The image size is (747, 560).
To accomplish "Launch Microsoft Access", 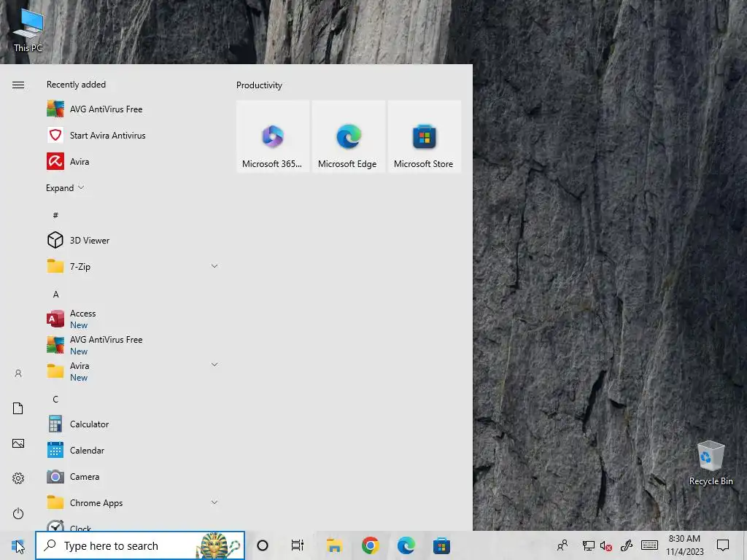I will pos(131,319).
